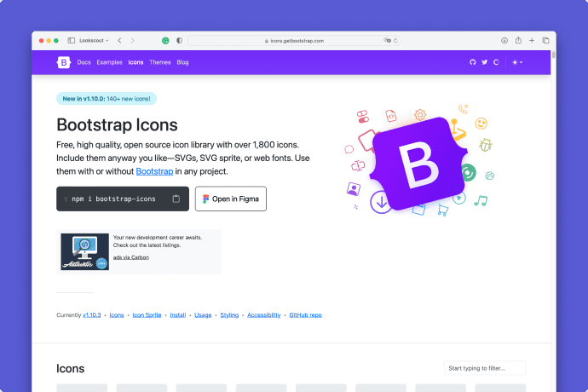Open the Lookscout tab group dropdown
This screenshot has width=588, height=392.
(x=94, y=41)
